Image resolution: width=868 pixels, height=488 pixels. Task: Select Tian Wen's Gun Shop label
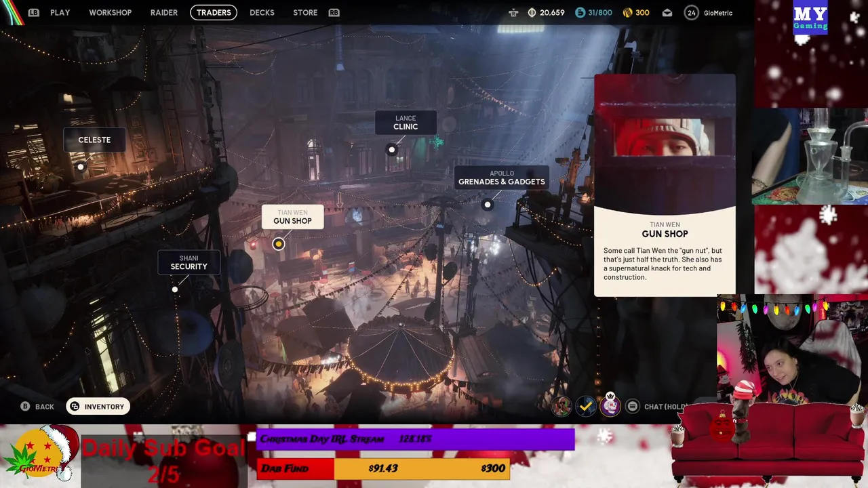click(292, 217)
